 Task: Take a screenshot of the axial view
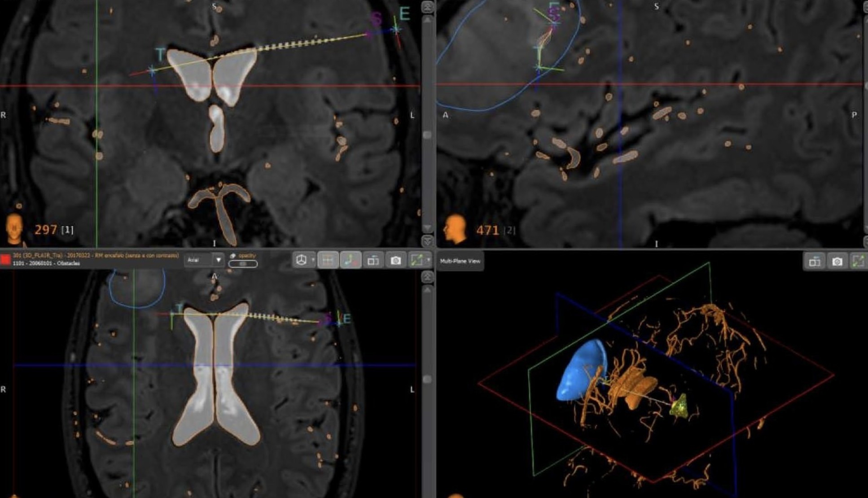395,260
